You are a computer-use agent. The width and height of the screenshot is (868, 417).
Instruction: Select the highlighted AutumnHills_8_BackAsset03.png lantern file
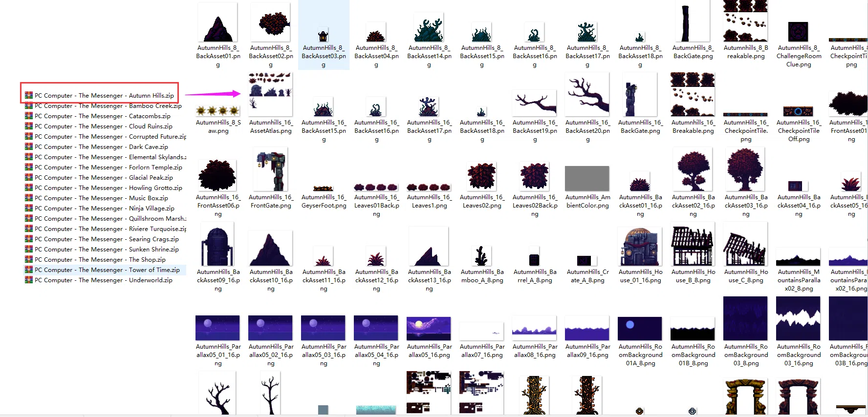click(323, 36)
